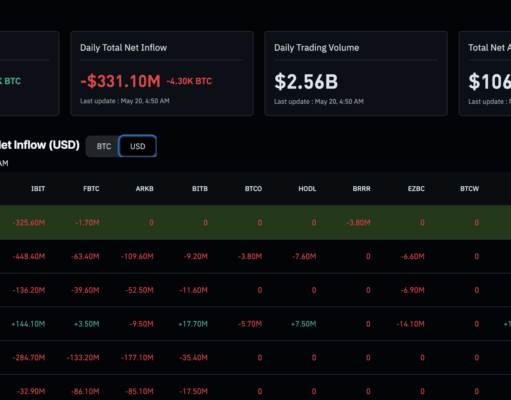Select the -448.40M IBIT cell
The width and height of the screenshot is (511, 400).
29,256
